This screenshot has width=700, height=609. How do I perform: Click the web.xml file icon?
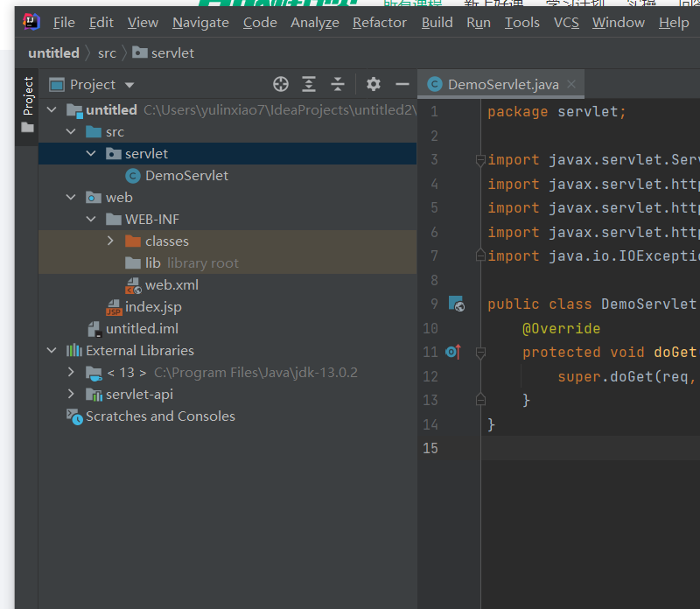(x=133, y=285)
